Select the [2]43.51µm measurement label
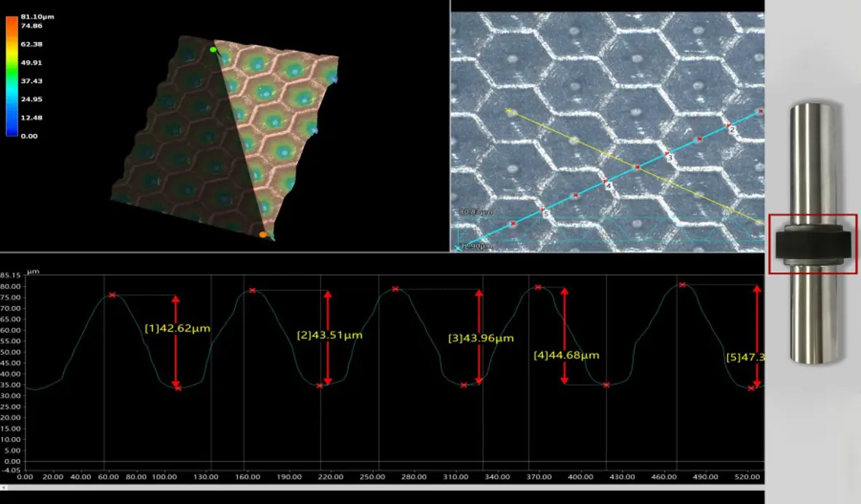 [329, 335]
